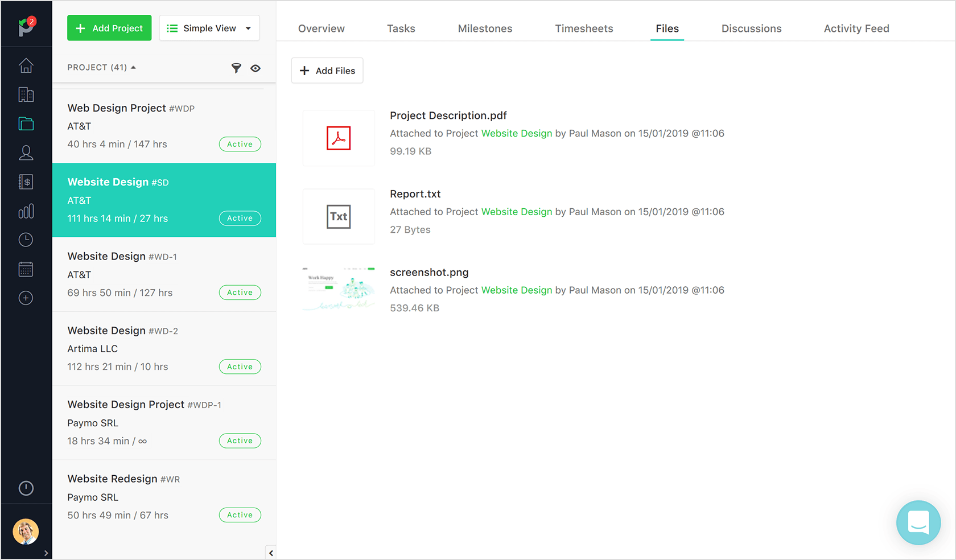The width and height of the screenshot is (956, 560).
Task: Click the Add Project button
Action: coord(109,27)
